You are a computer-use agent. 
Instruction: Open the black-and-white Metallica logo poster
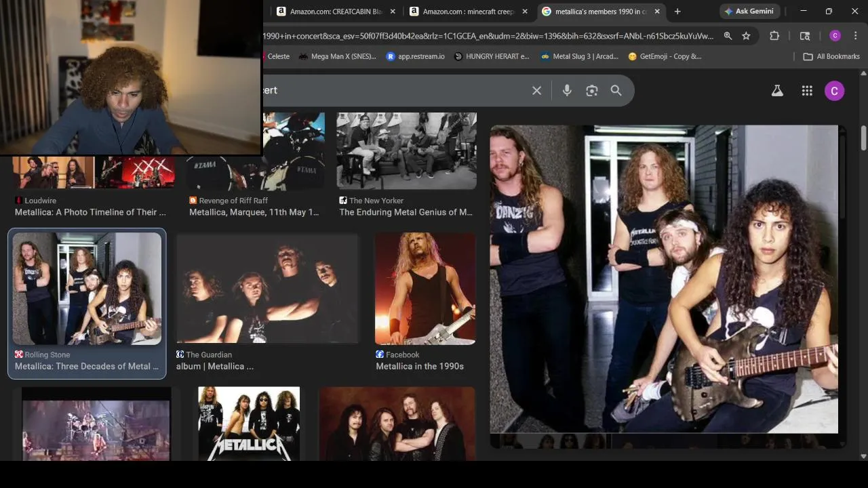coord(249,424)
